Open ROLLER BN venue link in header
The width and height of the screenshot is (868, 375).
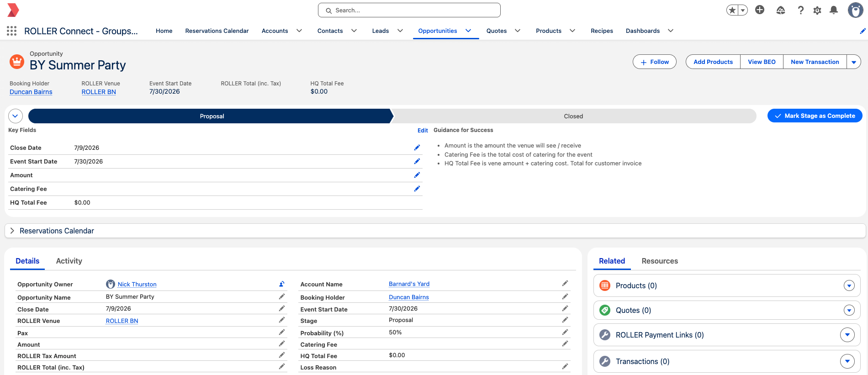(99, 92)
